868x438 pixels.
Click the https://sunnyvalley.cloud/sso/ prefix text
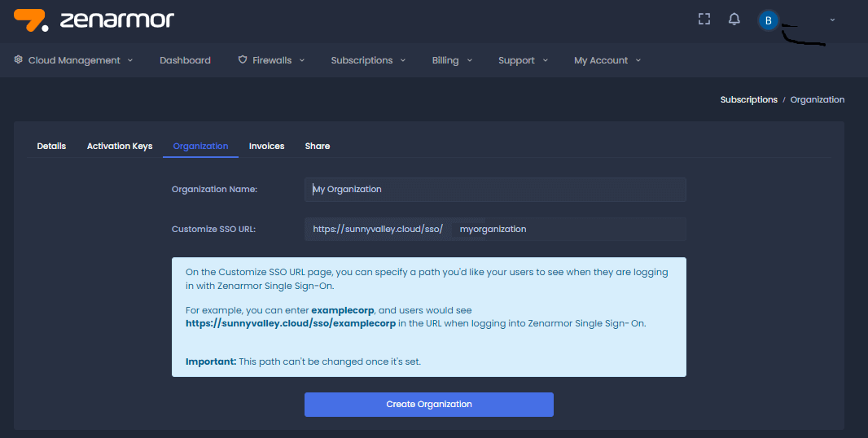click(x=378, y=230)
